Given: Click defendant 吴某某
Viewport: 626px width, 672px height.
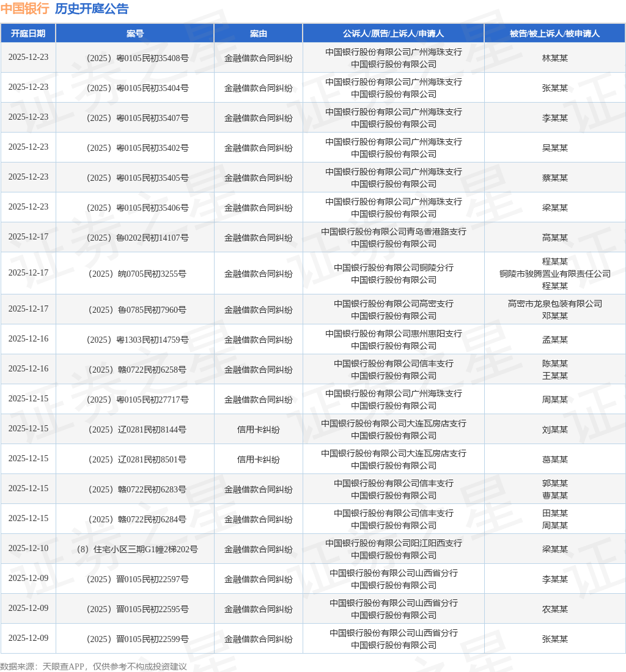Looking at the screenshot, I should 555,148.
